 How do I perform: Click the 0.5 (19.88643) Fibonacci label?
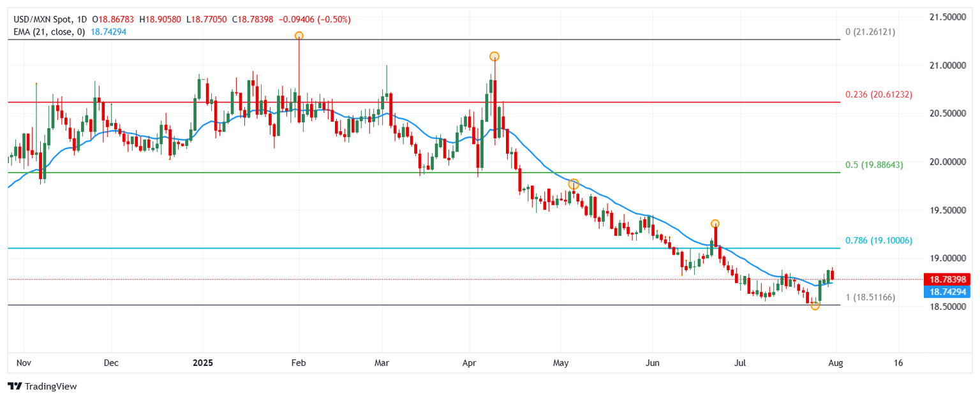[874, 164]
